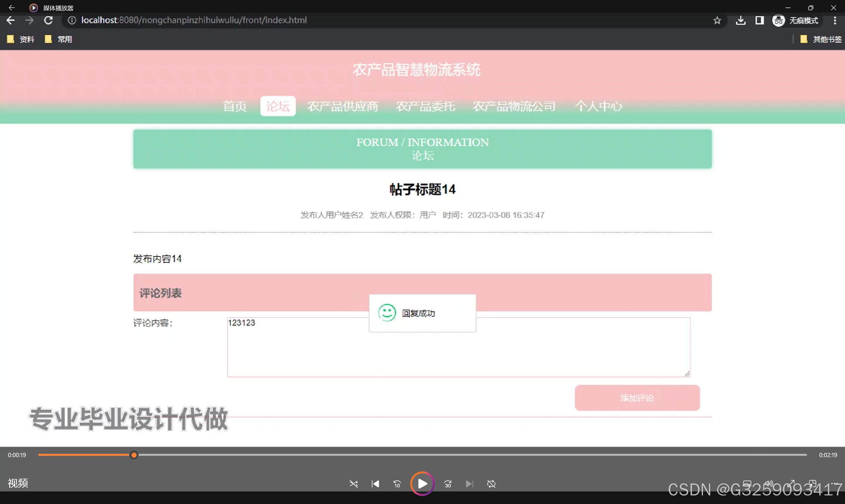The image size is (845, 504).
Task: Switch to 农产品供应商 nav tab
Action: point(342,106)
